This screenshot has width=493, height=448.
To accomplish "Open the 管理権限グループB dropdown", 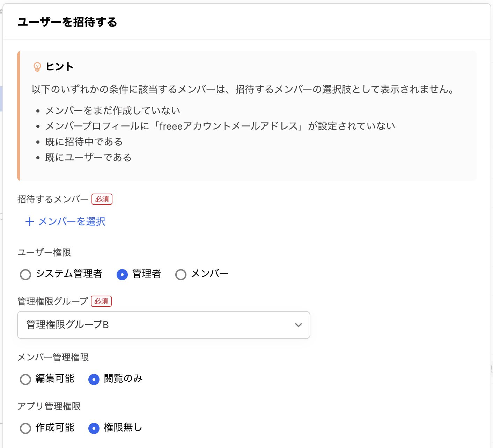I will point(163,325).
